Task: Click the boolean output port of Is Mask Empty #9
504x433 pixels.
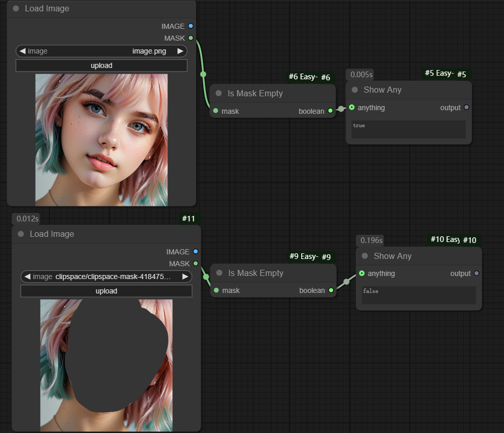Action: click(x=331, y=290)
